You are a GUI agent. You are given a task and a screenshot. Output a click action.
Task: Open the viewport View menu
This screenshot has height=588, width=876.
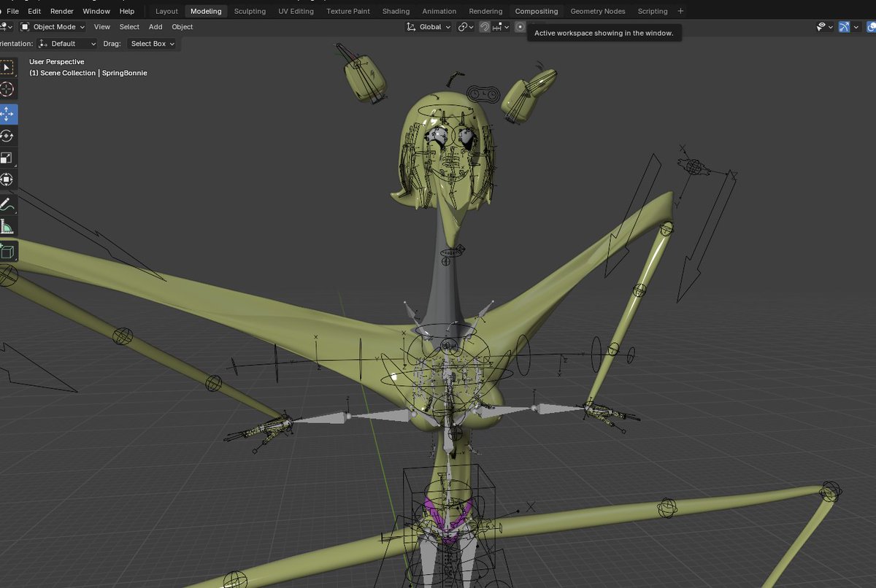tap(102, 27)
